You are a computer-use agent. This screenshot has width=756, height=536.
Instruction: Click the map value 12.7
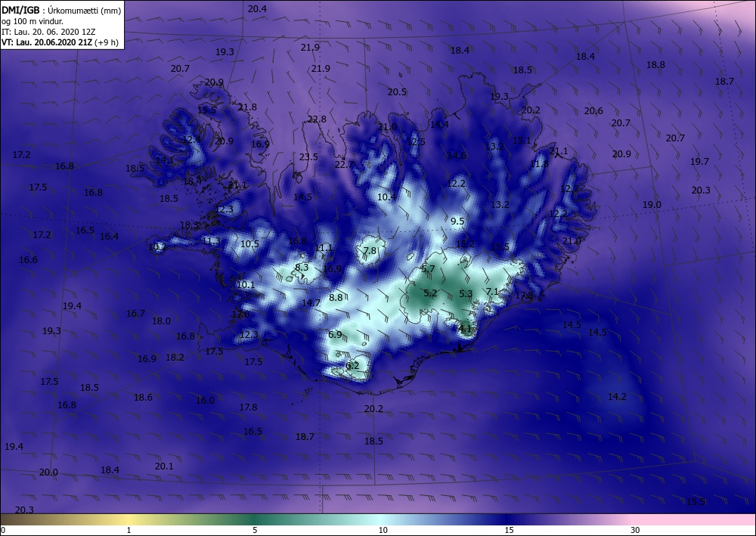point(569,189)
